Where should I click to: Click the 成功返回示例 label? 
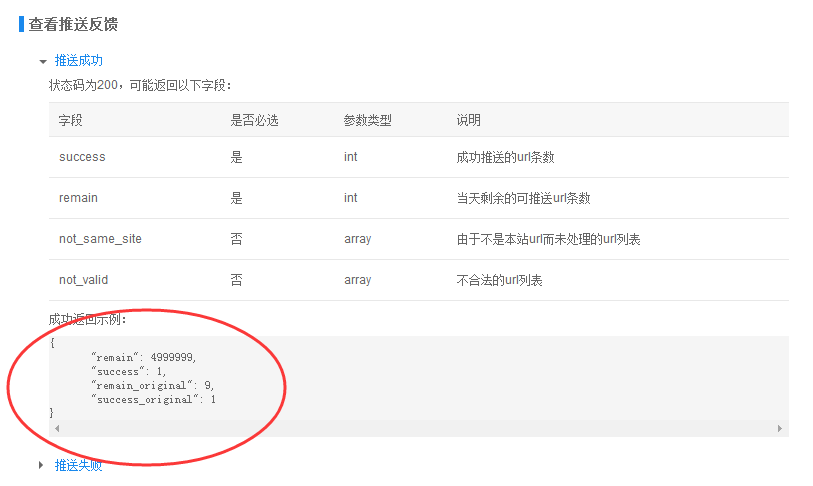point(88,320)
